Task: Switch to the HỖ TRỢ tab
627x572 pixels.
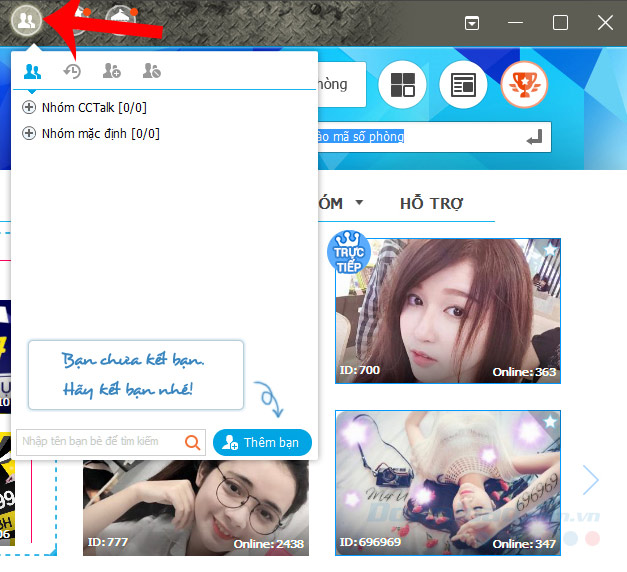Action: point(431,203)
